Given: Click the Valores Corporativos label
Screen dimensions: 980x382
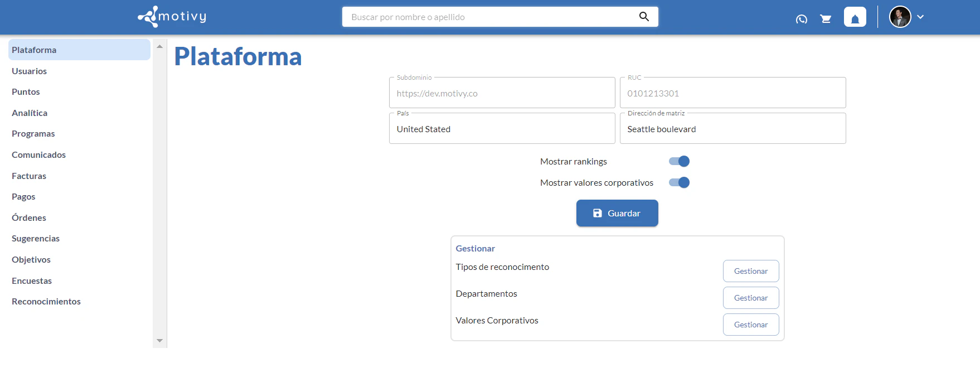Looking at the screenshot, I should pyautogui.click(x=497, y=320).
